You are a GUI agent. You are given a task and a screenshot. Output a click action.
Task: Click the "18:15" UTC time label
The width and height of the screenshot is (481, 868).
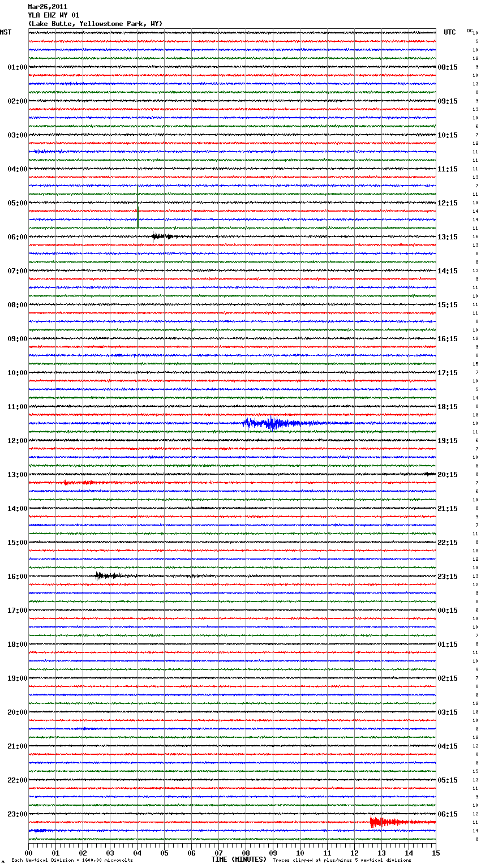(448, 407)
